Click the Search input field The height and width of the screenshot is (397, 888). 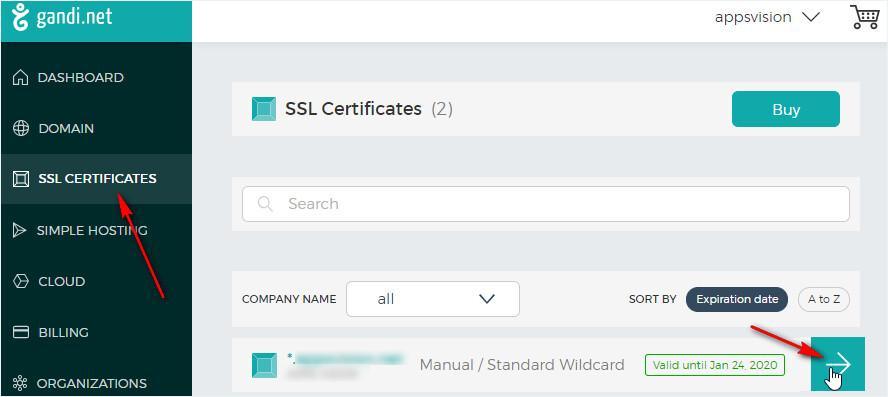click(546, 204)
